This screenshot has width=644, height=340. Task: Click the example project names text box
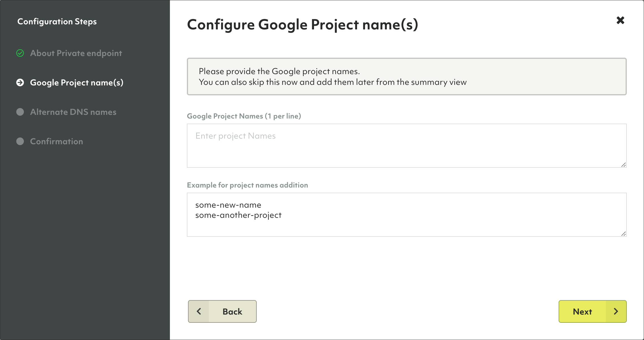click(407, 215)
